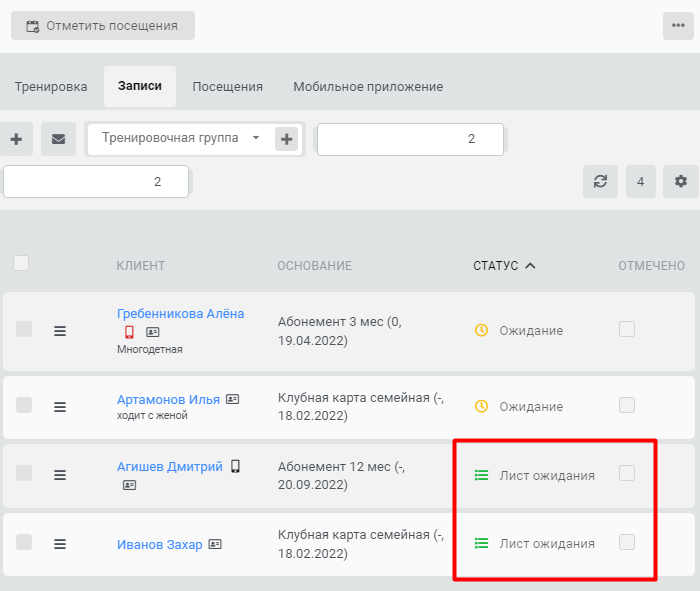Click ID card icon under Агишев Дмитрий
The image size is (700, 591).
tap(129, 485)
